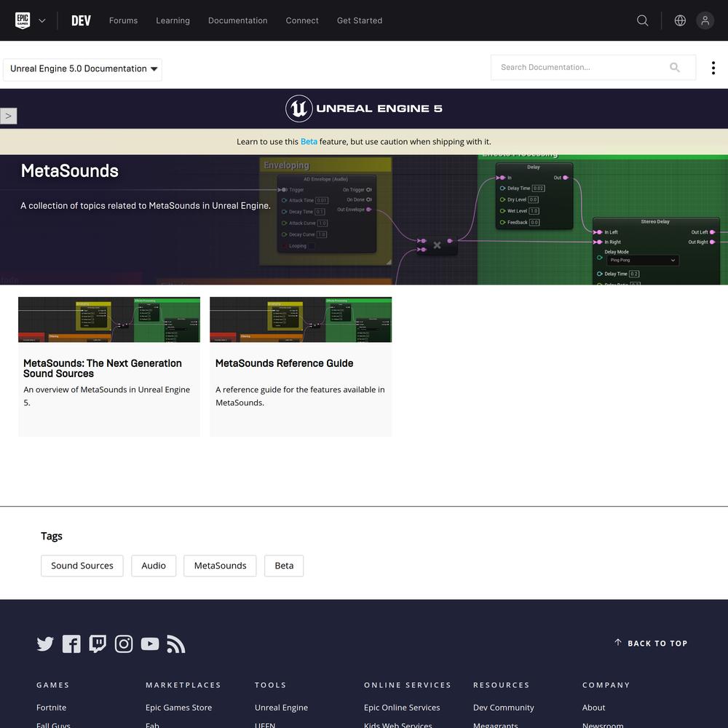Screen dimensions: 728x728
Task: Click the COMPANY footer column heading
Action: [x=606, y=685]
